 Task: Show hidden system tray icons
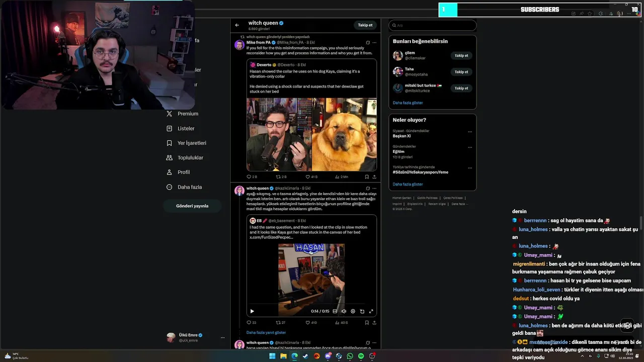coord(583,356)
